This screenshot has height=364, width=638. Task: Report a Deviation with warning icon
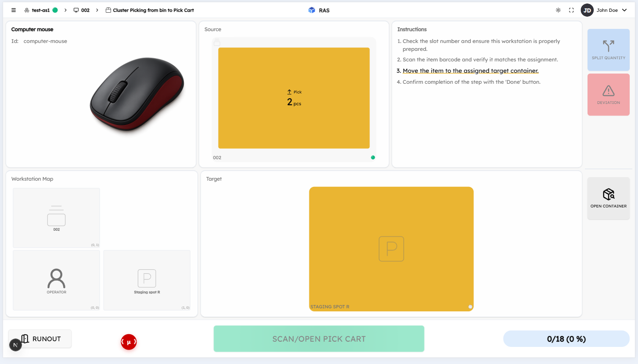coord(609,95)
